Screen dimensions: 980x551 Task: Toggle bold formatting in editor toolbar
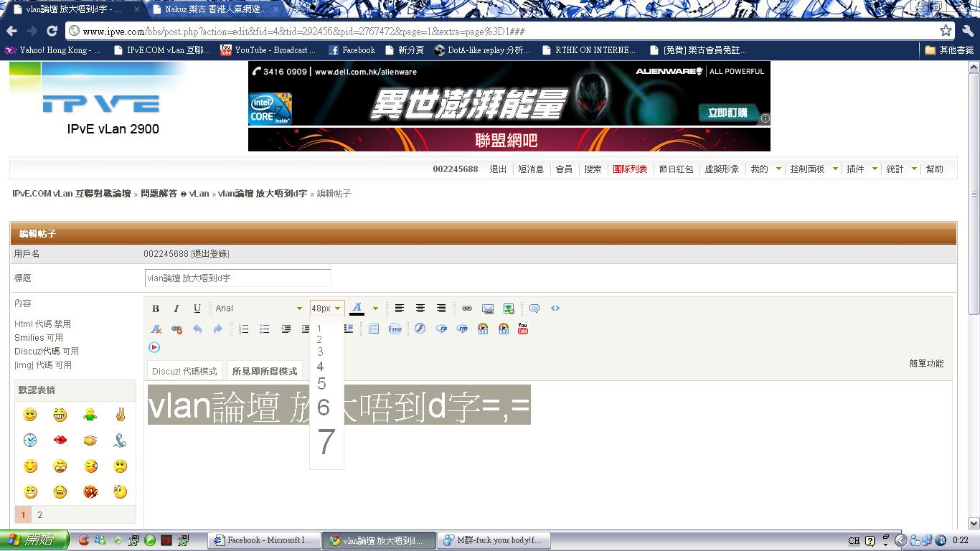pos(156,309)
